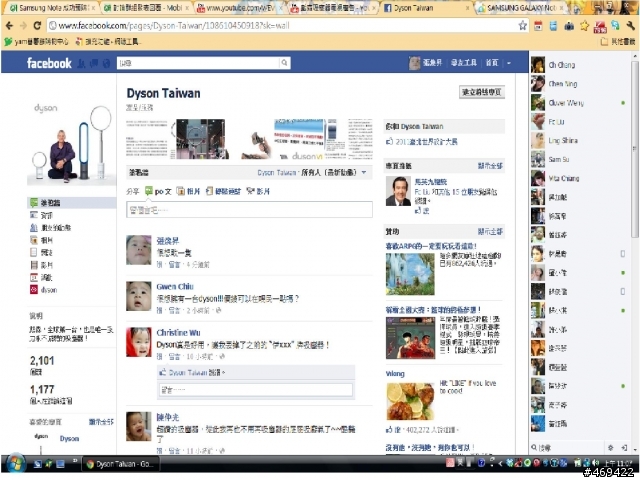This screenshot has height=480, width=640.
Task: Open Facebook messages icon
Action: pyautogui.click(x=94, y=63)
